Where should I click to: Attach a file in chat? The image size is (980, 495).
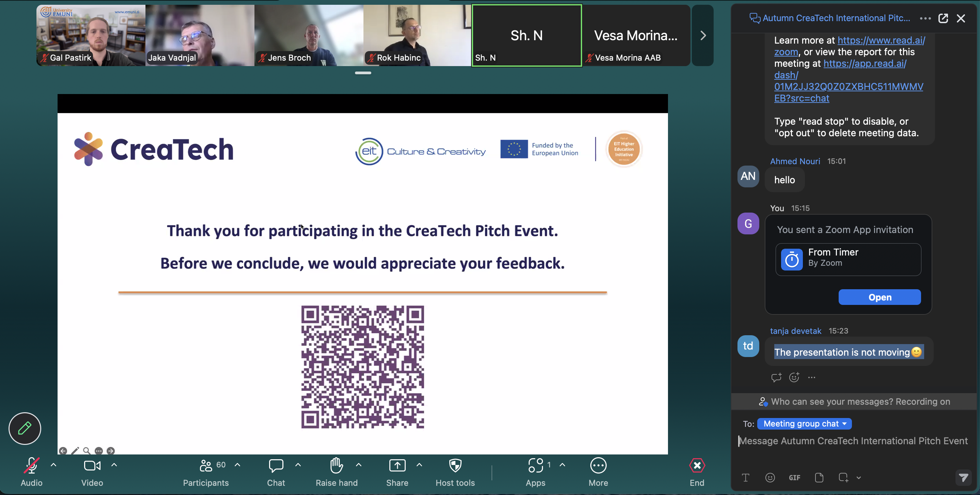point(819,478)
